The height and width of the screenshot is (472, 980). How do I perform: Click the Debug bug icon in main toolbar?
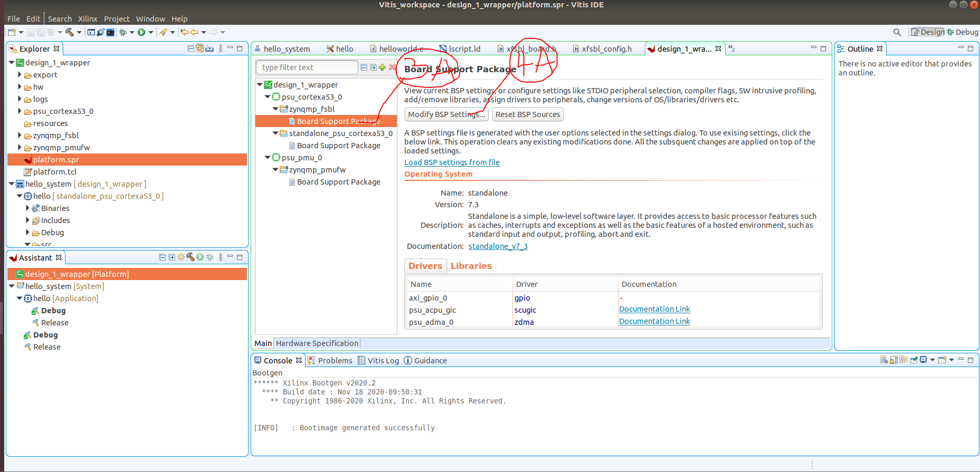(122, 32)
